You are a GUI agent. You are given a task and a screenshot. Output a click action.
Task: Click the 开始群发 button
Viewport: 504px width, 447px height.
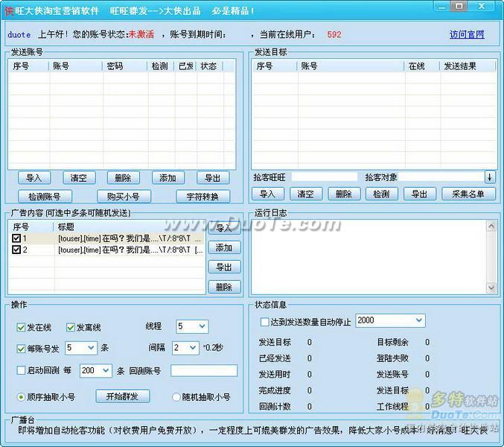point(123,396)
